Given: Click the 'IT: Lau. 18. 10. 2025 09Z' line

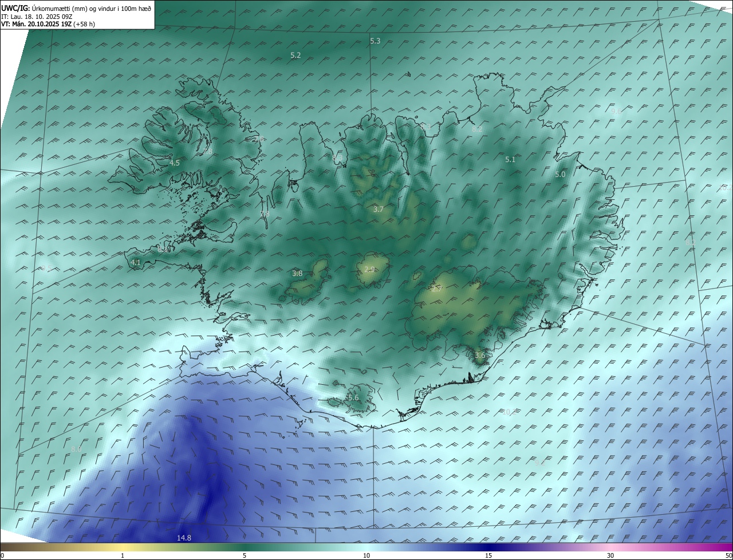Looking at the screenshot, I should click(37, 17).
